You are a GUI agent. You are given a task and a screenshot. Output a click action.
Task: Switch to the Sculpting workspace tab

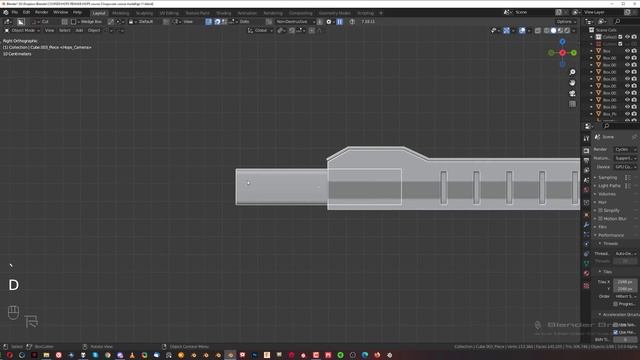(x=144, y=13)
